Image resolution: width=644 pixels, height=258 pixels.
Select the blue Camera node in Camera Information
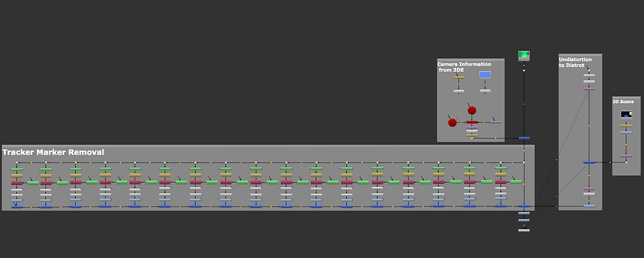pos(485,75)
